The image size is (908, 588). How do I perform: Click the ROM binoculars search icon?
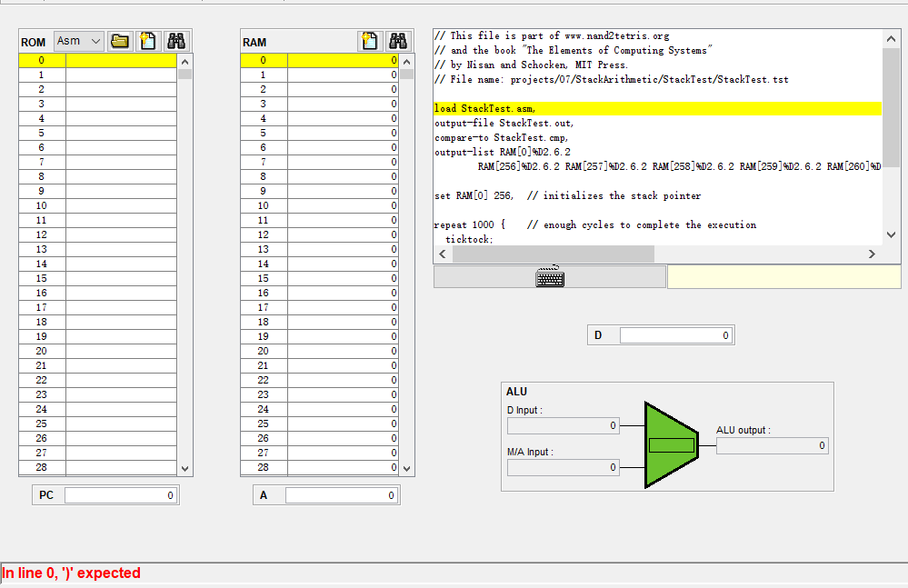(x=176, y=41)
